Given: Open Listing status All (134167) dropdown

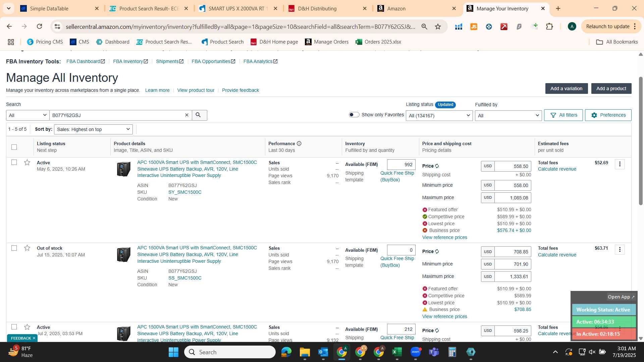Looking at the screenshot, I should pos(439,116).
